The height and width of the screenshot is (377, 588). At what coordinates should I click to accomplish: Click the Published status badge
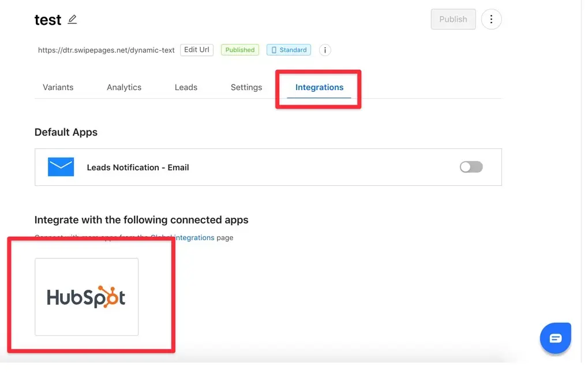[240, 50]
